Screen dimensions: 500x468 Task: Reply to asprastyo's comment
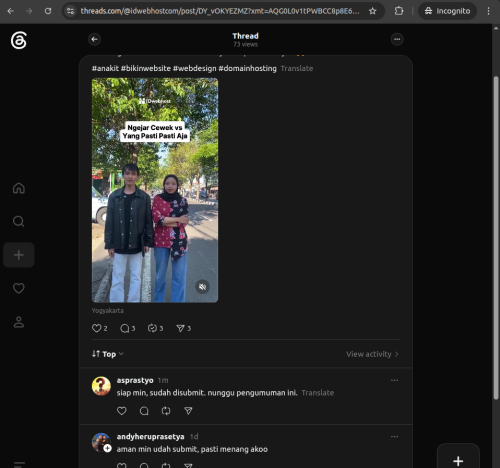pos(144,411)
